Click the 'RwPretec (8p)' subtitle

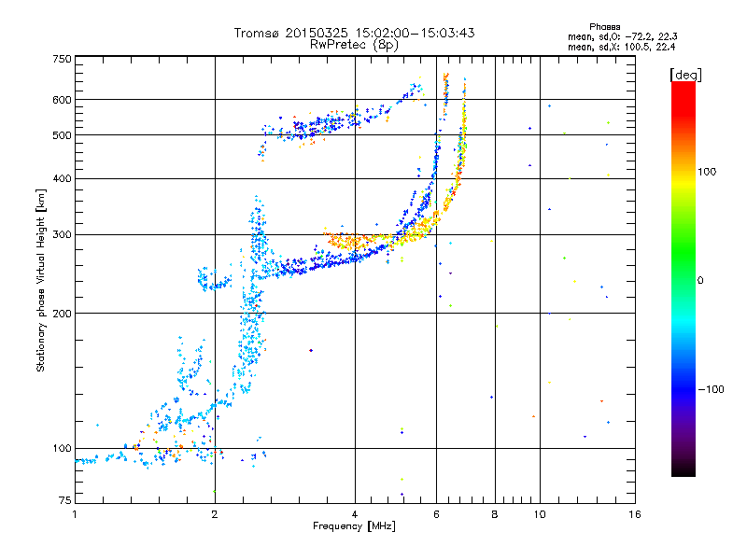[355, 45]
